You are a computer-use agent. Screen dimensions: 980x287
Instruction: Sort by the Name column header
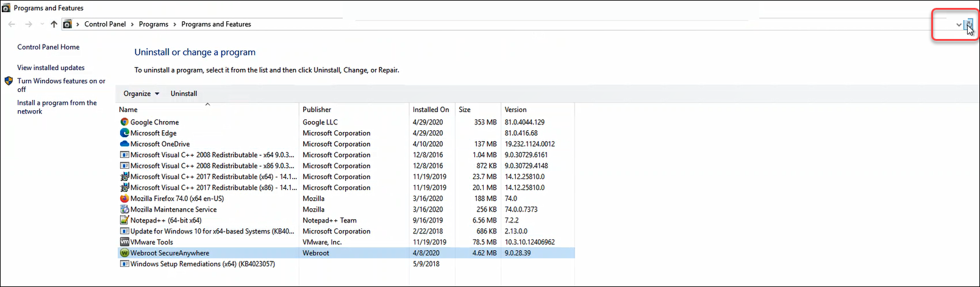coord(208,110)
